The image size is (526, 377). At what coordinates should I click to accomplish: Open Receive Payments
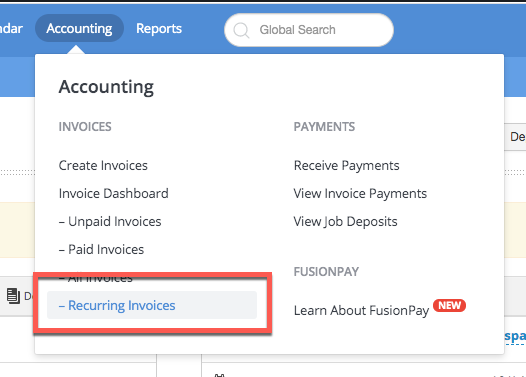(347, 165)
